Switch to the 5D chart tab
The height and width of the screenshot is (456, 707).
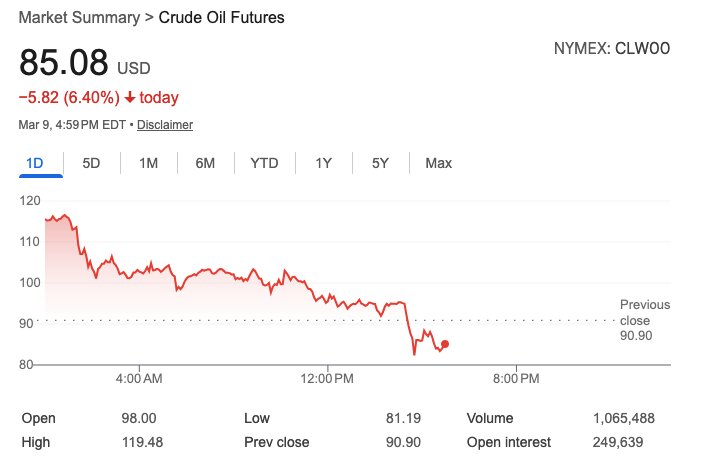click(x=91, y=163)
